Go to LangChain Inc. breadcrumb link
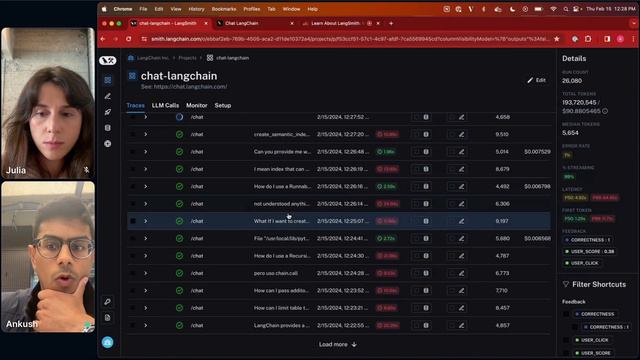 [153, 58]
